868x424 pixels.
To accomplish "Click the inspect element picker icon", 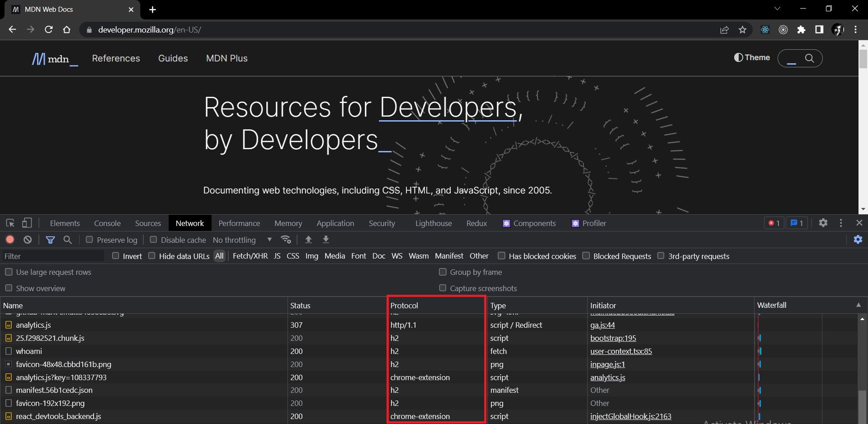I will 10,223.
